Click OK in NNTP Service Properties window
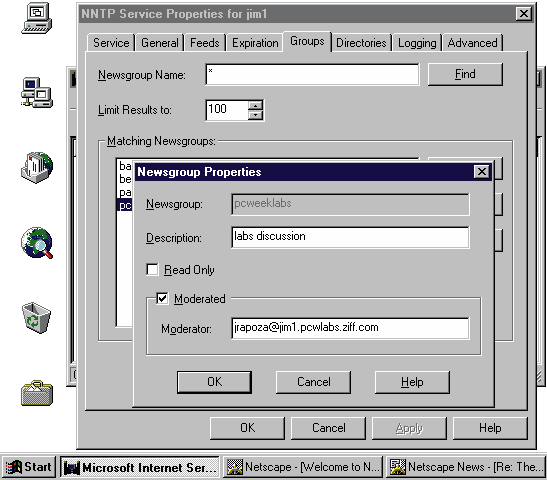The image size is (547, 480). coord(247,428)
